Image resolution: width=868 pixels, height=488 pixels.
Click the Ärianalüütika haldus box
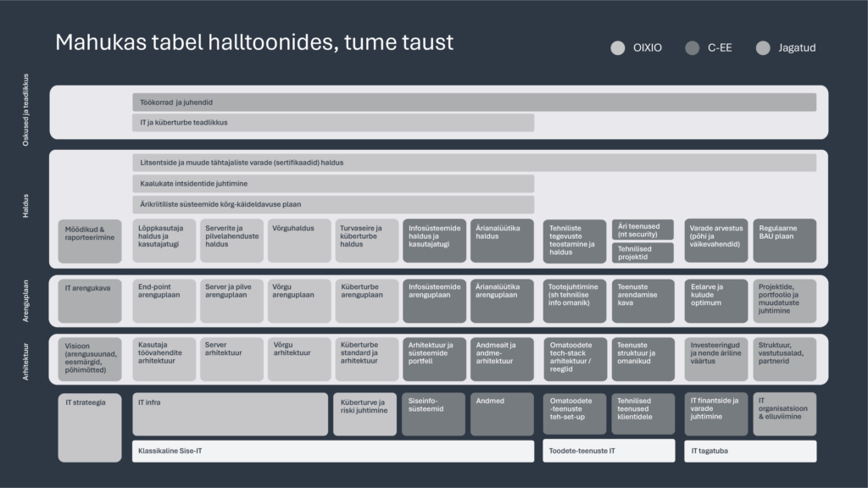(x=502, y=241)
